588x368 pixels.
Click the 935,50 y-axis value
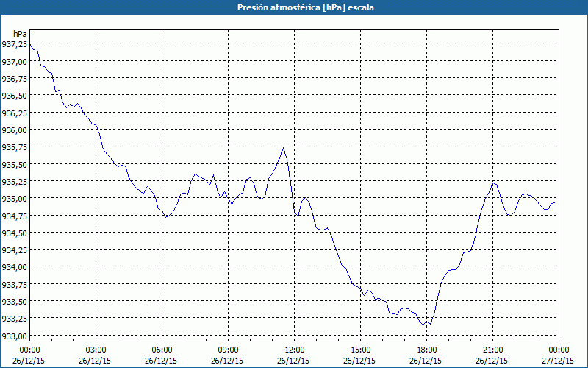coord(14,164)
